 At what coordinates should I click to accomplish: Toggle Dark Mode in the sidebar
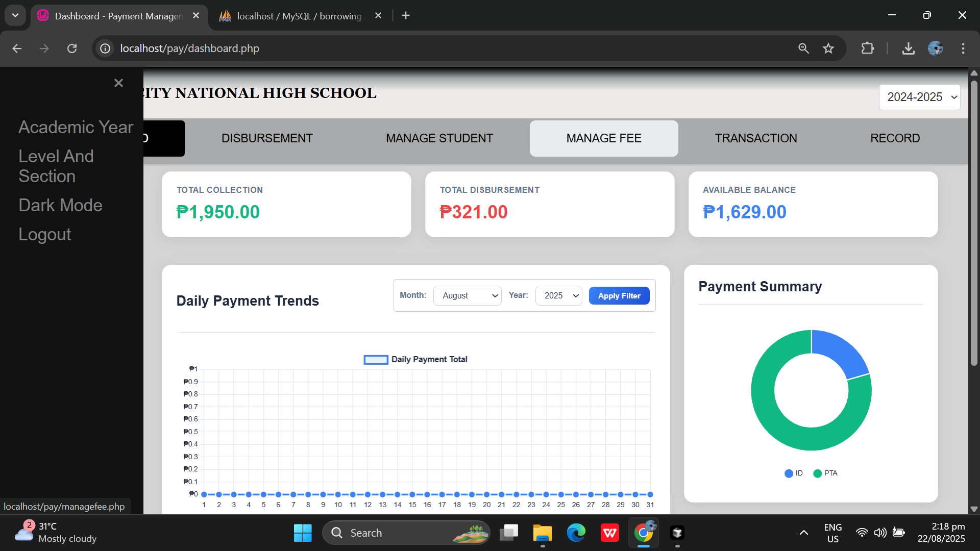pos(60,205)
